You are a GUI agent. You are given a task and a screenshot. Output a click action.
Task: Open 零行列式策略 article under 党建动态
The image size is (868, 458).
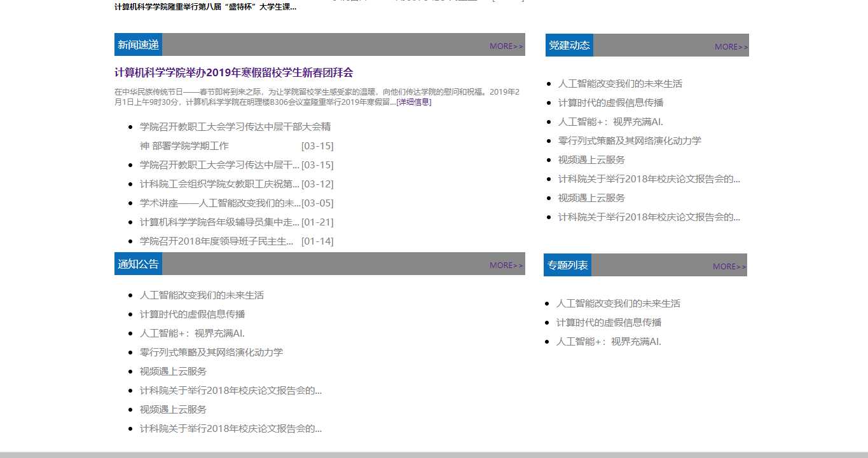point(630,141)
